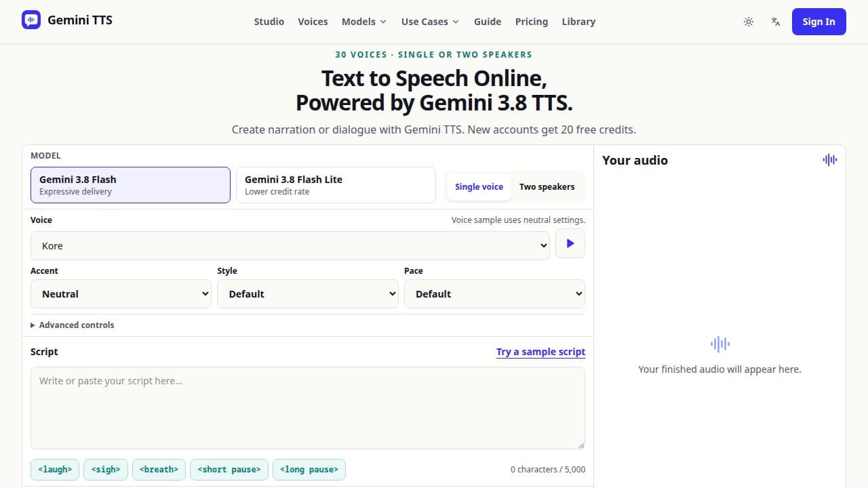This screenshot has width=868, height=488.
Task: Play the Kore voice sample
Action: tap(570, 243)
